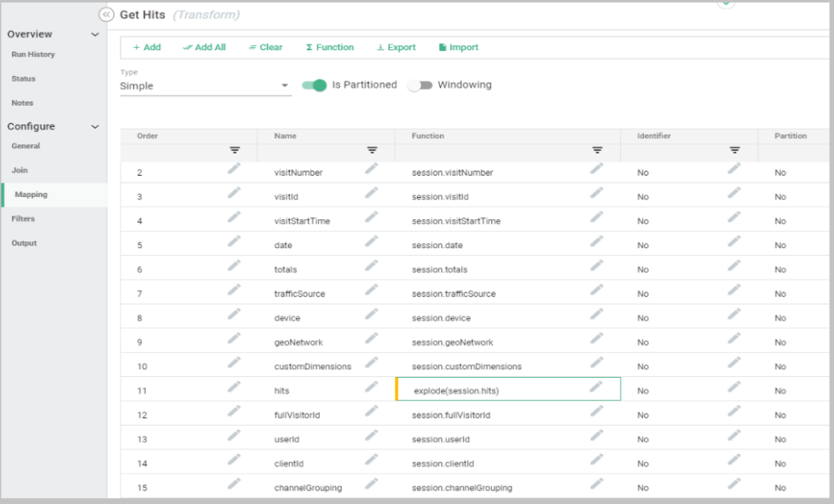
Task: Collapse the Configure section chevron
Action: click(95, 127)
